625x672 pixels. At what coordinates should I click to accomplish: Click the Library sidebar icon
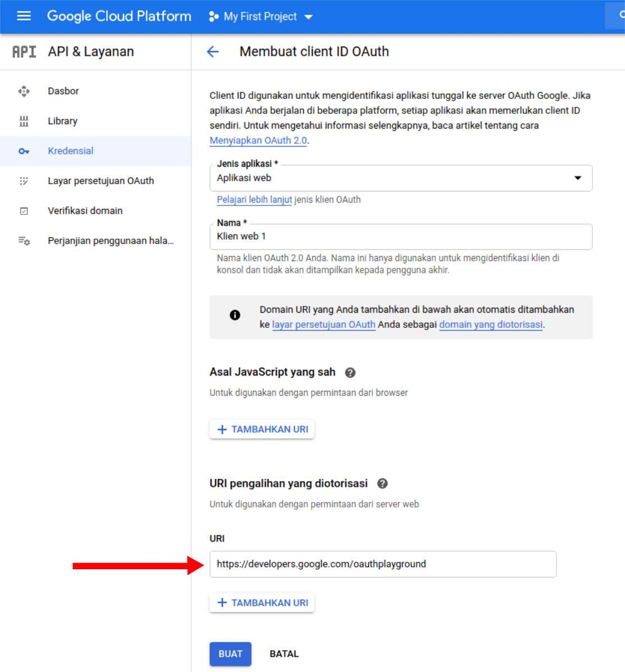tap(24, 121)
